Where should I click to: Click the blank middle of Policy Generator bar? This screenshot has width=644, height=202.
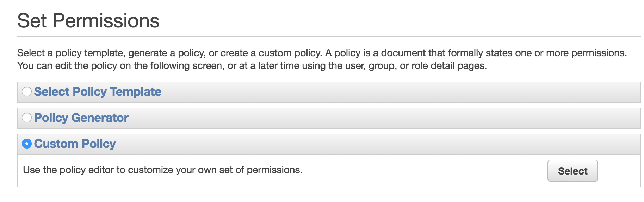[388, 118]
